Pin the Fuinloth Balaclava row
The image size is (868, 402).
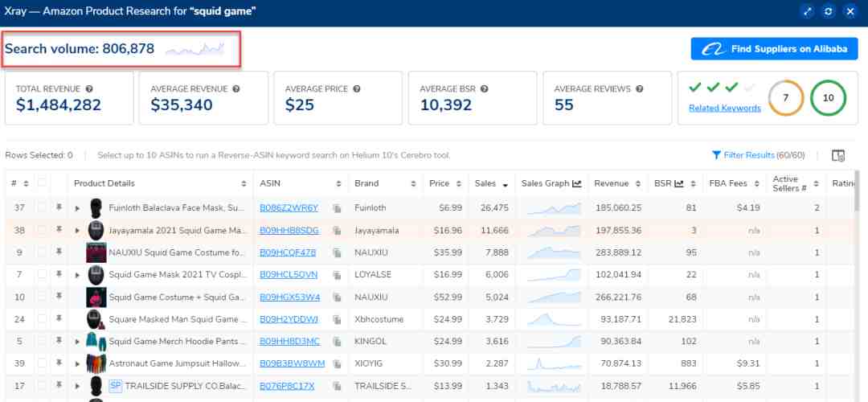[x=59, y=207]
